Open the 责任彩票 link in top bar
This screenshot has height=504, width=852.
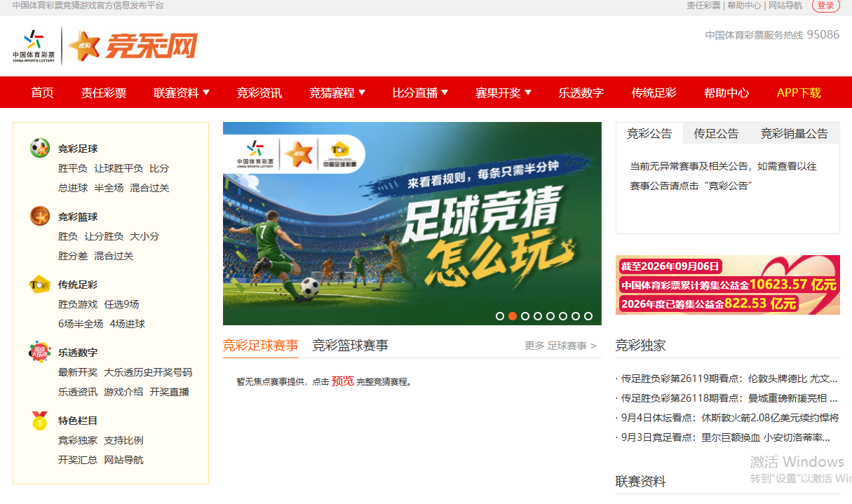(x=703, y=6)
